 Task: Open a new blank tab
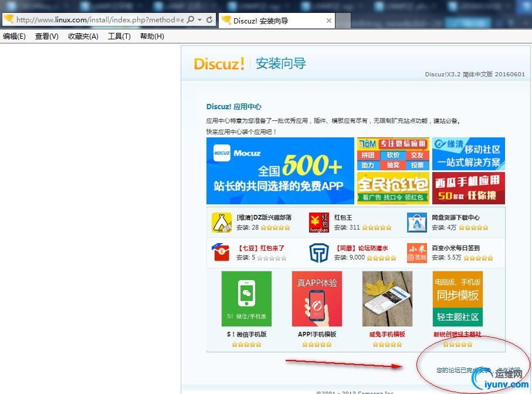(x=343, y=21)
